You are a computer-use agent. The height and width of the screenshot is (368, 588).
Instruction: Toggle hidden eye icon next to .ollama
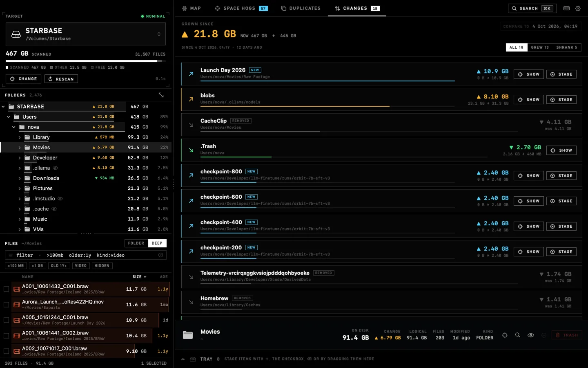(55, 168)
